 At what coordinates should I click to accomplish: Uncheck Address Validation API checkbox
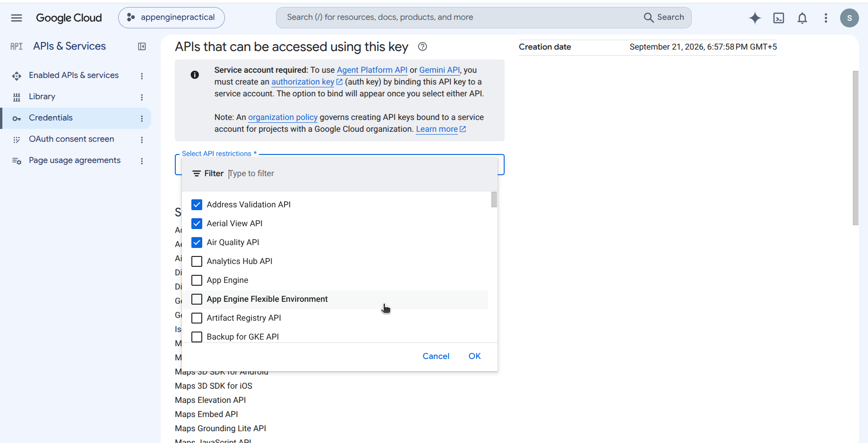pyautogui.click(x=197, y=204)
